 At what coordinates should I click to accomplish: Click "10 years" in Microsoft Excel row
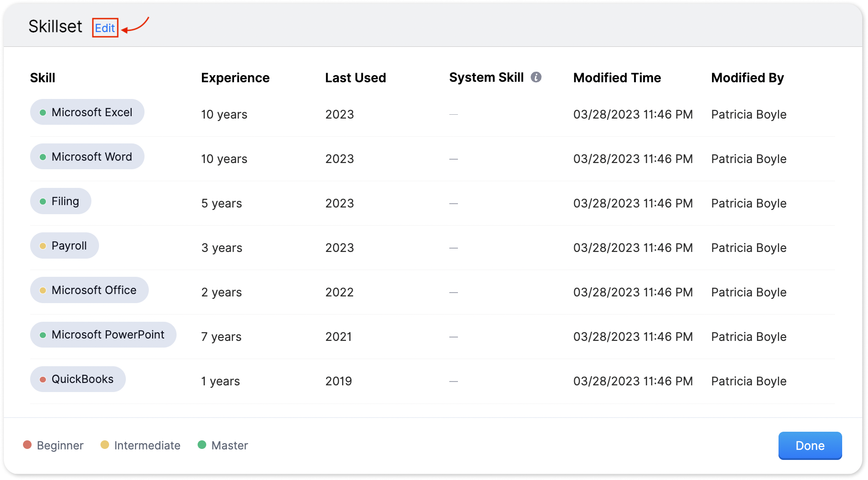224,115
